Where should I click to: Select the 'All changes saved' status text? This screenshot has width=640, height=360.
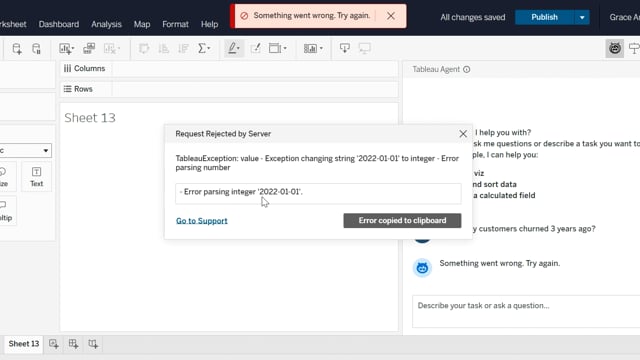(473, 17)
